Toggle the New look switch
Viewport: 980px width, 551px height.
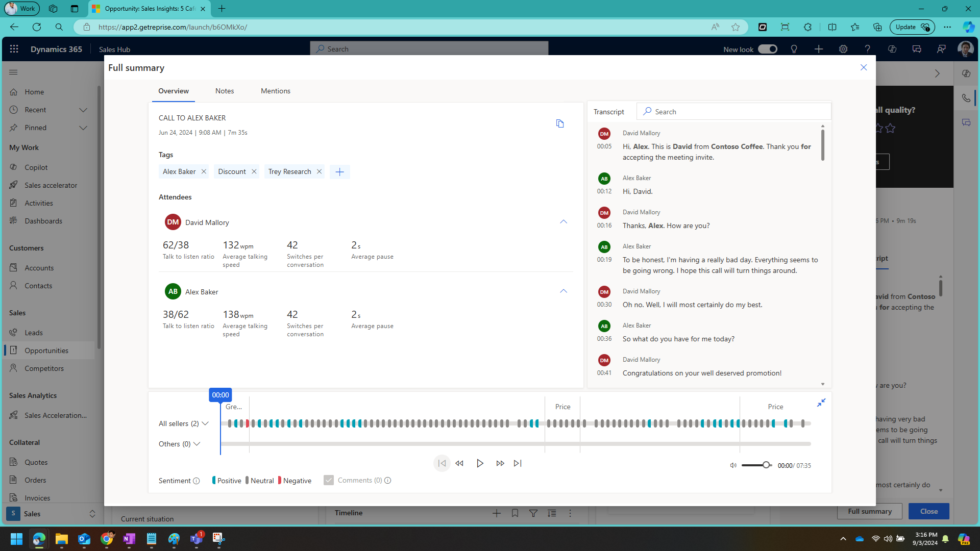pyautogui.click(x=768, y=48)
